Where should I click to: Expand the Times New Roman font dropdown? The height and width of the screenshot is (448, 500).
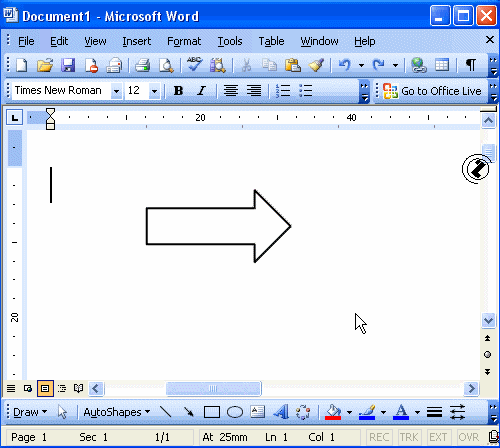pyautogui.click(x=116, y=91)
